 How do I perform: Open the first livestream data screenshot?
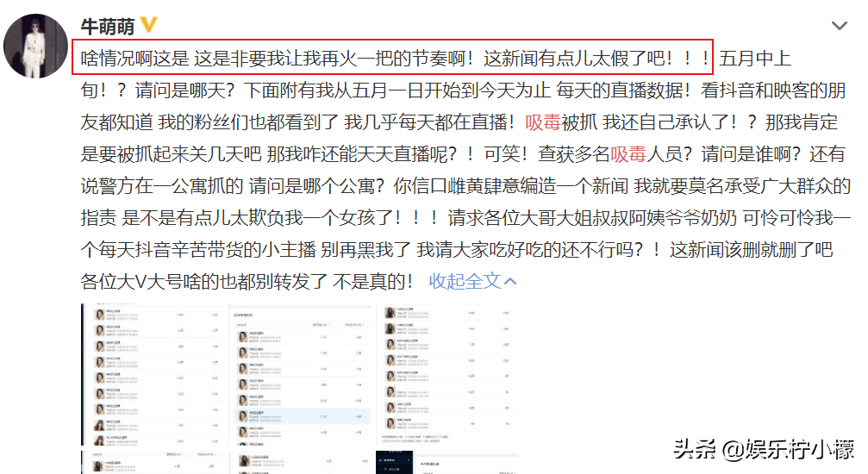click(x=152, y=374)
